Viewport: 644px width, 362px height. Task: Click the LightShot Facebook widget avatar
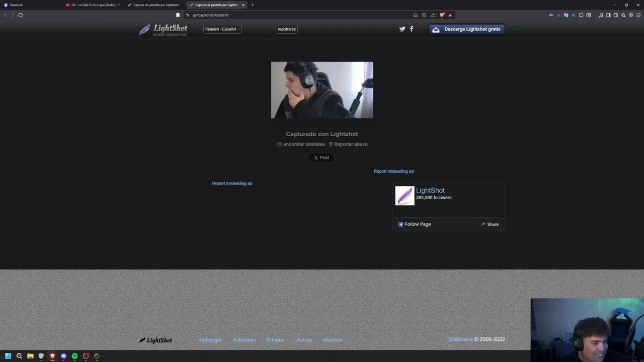pos(405,196)
